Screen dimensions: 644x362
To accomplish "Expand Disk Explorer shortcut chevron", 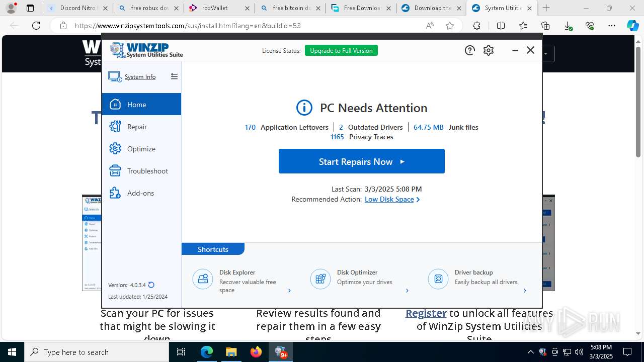I will tap(289, 291).
